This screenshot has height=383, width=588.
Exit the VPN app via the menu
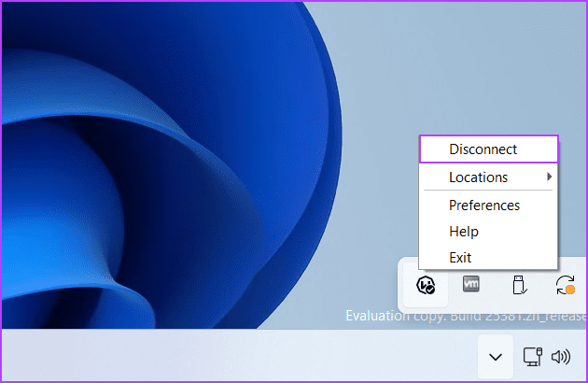pyautogui.click(x=460, y=257)
